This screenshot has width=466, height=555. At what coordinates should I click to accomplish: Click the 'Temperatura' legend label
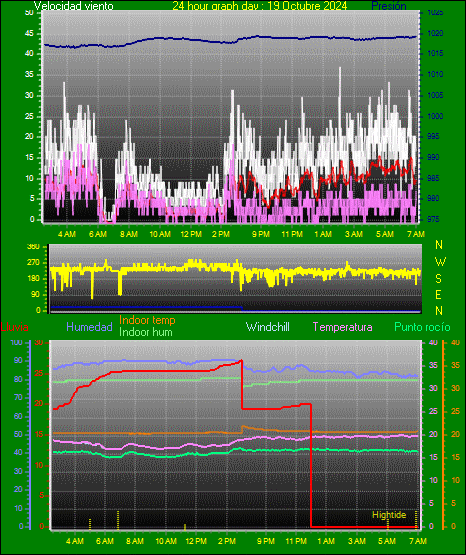point(342,327)
